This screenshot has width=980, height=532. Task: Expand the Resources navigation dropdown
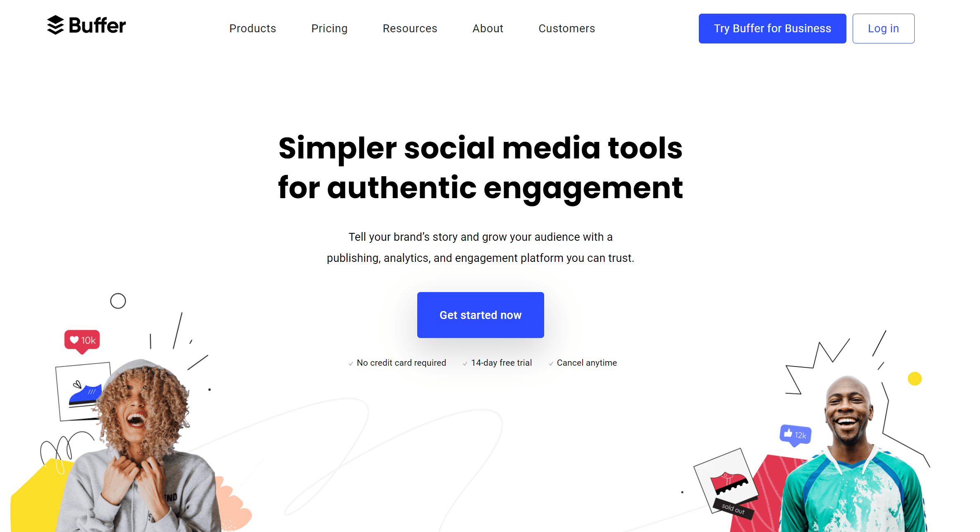(409, 28)
